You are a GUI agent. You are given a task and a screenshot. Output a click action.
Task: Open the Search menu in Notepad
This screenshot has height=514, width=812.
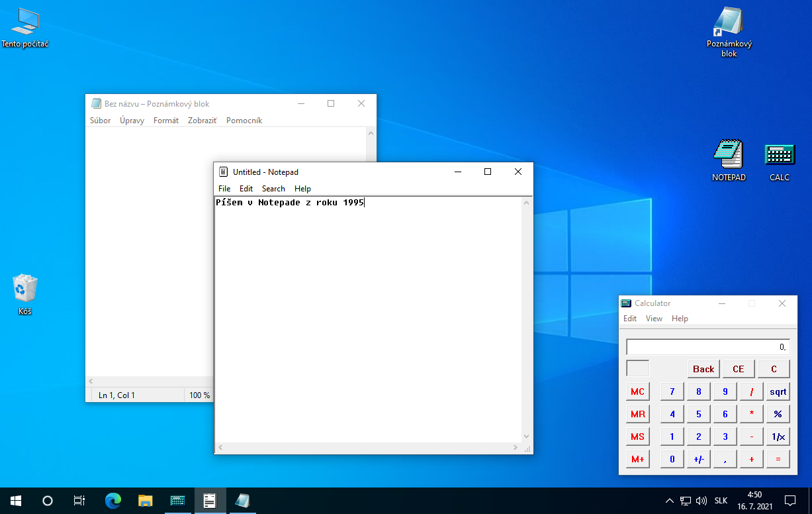(273, 189)
